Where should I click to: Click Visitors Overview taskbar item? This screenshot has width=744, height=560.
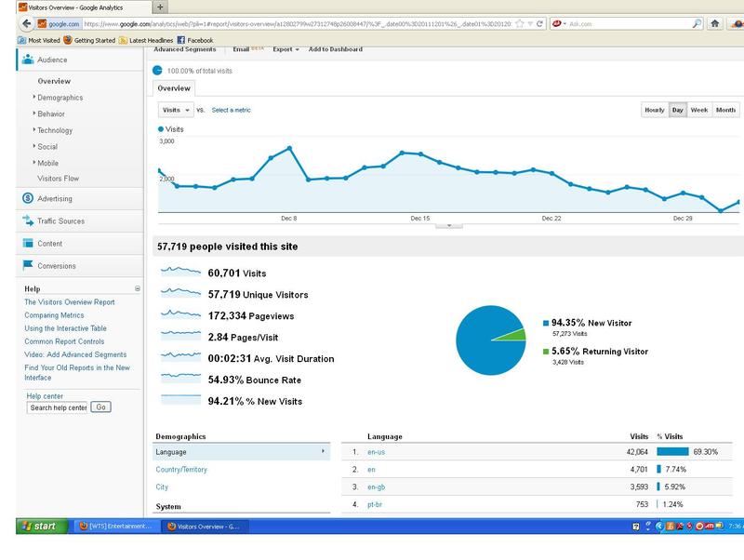tap(205, 526)
